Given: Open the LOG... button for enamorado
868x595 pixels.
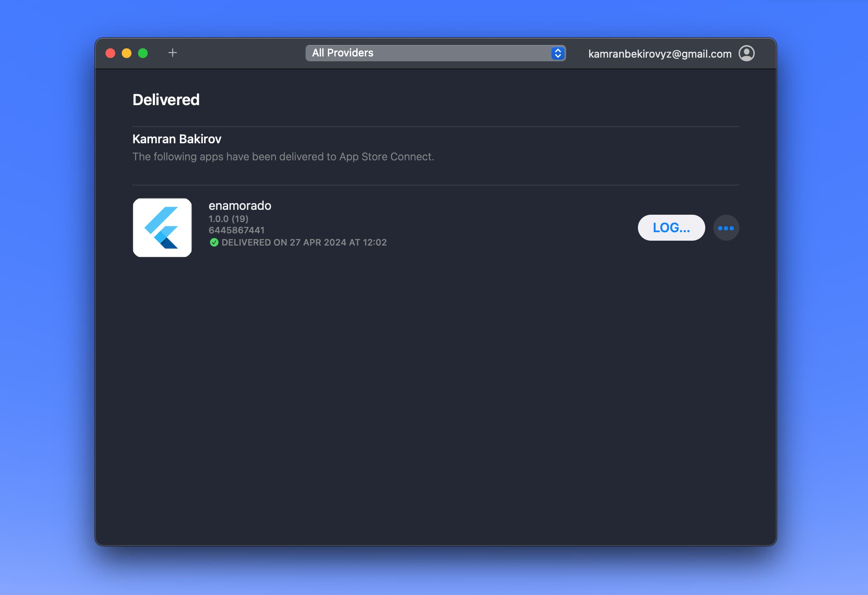Looking at the screenshot, I should pyautogui.click(x=671, y=228).
